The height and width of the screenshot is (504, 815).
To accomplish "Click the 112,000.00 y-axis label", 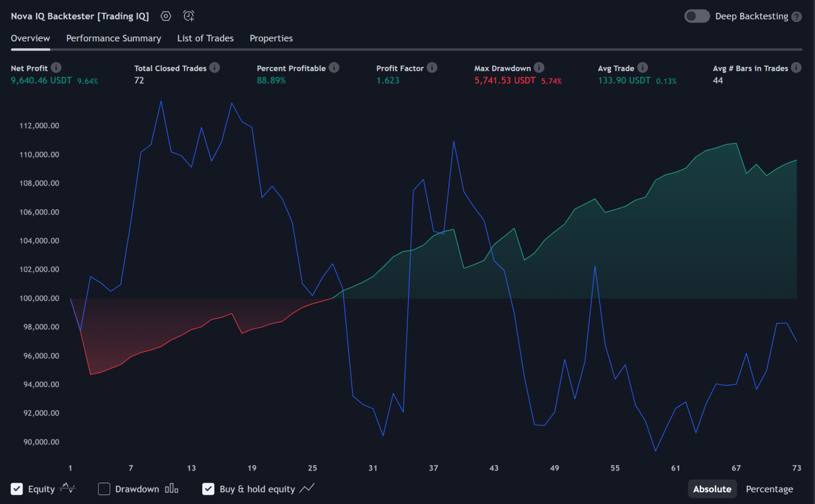I will [x=38, y=126].
